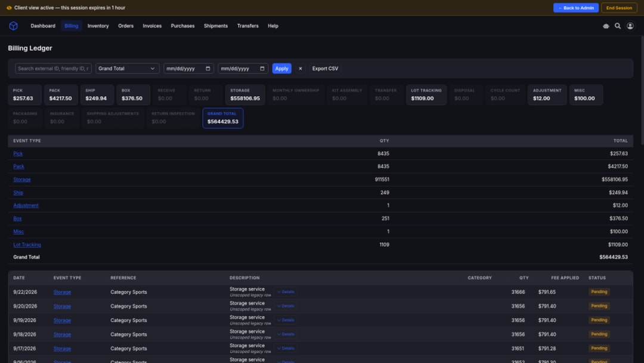Open the Grand Total filter dropdown
The width and height of the screenshot is (644, 363).
tap(128, 69)
